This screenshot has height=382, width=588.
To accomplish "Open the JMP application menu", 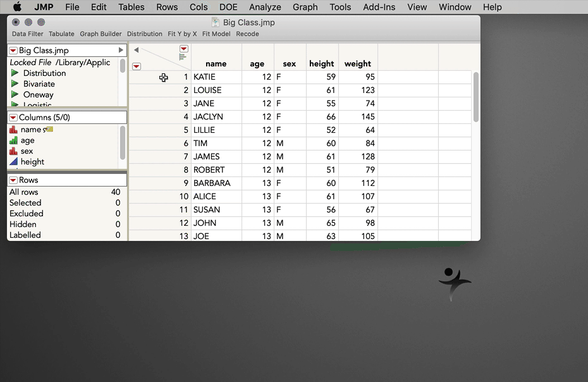I will (44, 7).
